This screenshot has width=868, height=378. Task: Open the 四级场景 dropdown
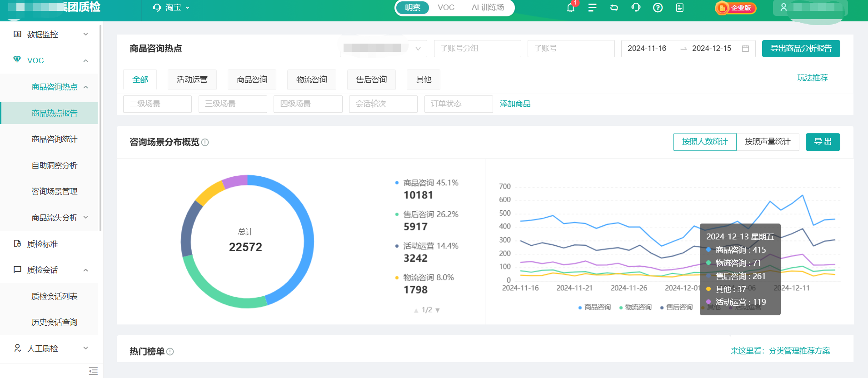[308, 104]
